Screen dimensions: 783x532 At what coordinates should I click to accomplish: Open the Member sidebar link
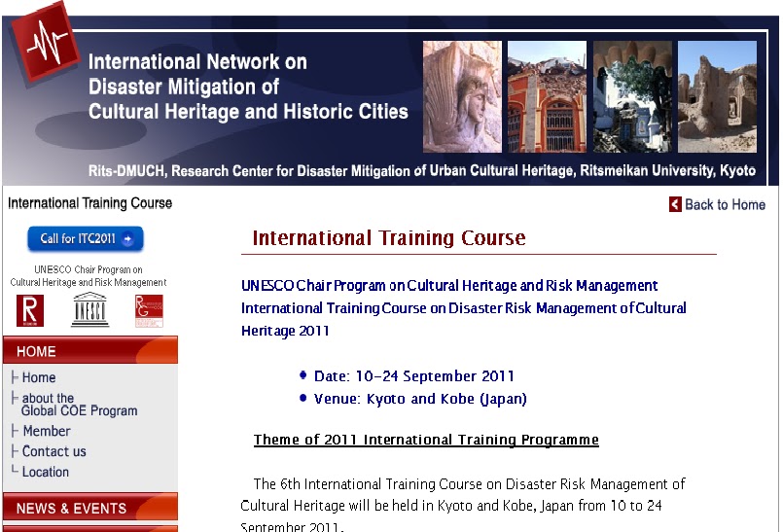(47, 431)
